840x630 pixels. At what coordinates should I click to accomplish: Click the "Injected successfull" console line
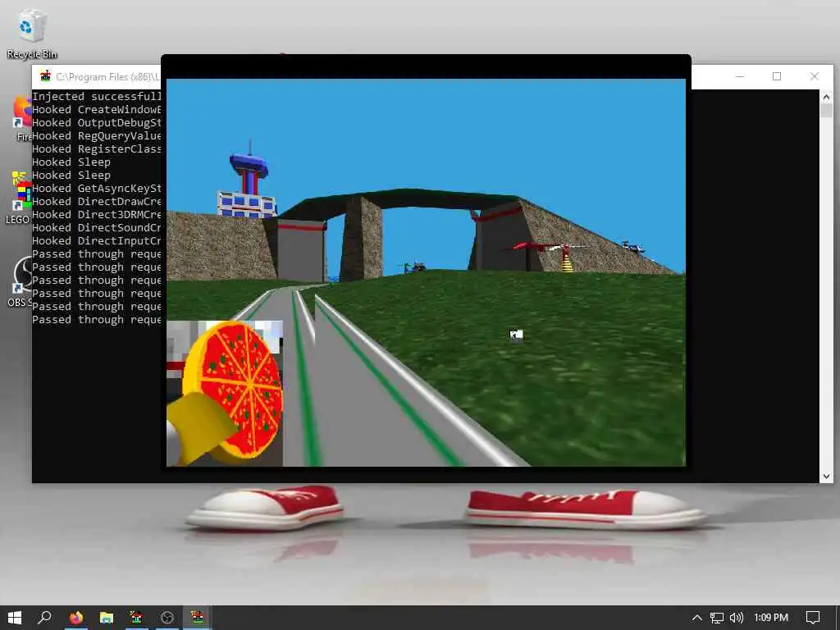(97, 97)
